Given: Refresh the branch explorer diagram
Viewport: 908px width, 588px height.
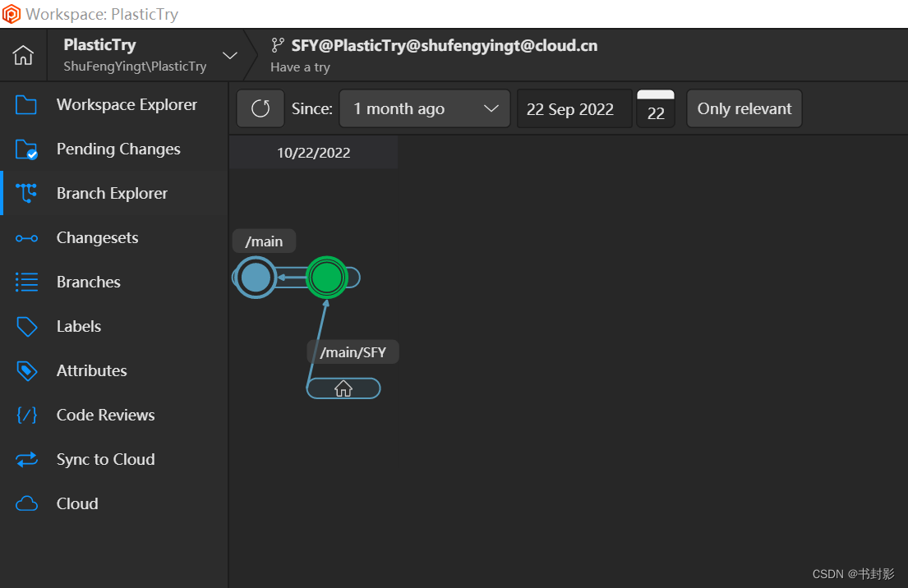Looking at the screenshot, I should tap(260, 108).
